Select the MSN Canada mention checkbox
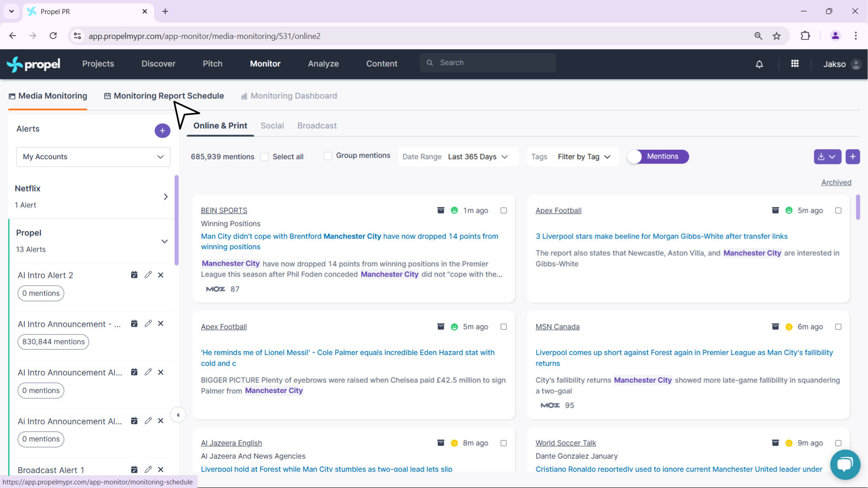This screenshot has width=868, height=488. [838, 327]
